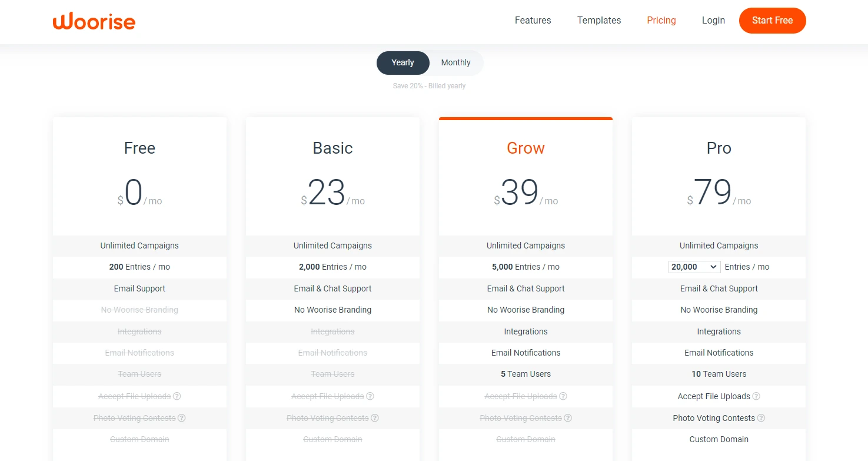Click 'No Woorise Branding' in the Pro plan

point(719,310)
